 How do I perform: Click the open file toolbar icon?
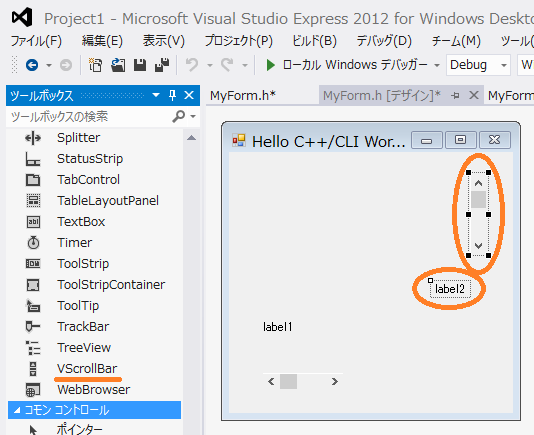(118, 65)
